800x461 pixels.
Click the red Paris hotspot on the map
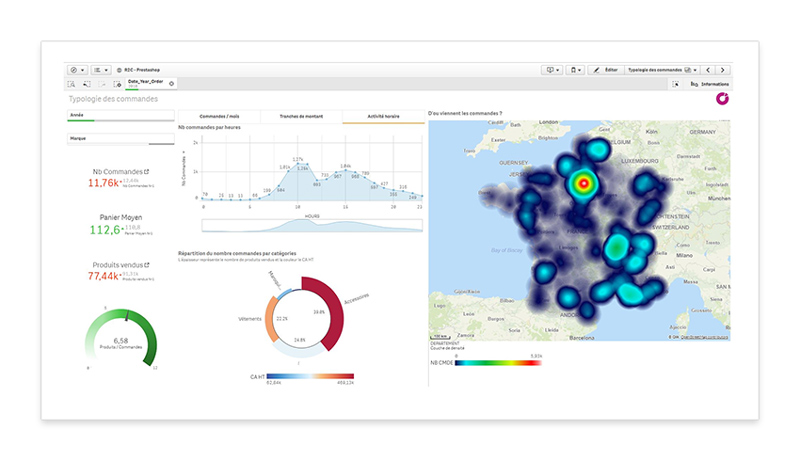click(x=584, y=184)
